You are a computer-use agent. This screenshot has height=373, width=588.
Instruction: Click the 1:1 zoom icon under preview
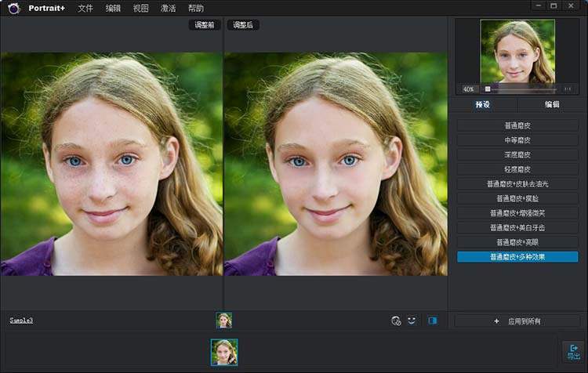(568, 89)
